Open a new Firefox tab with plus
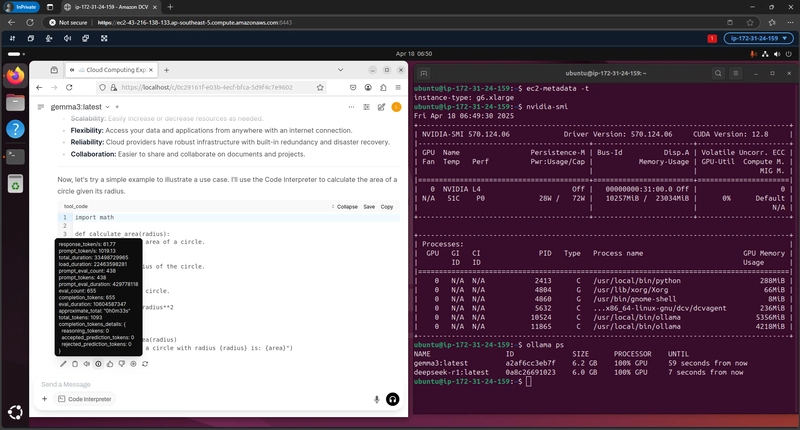800x430 pixels. pos(166,70)
